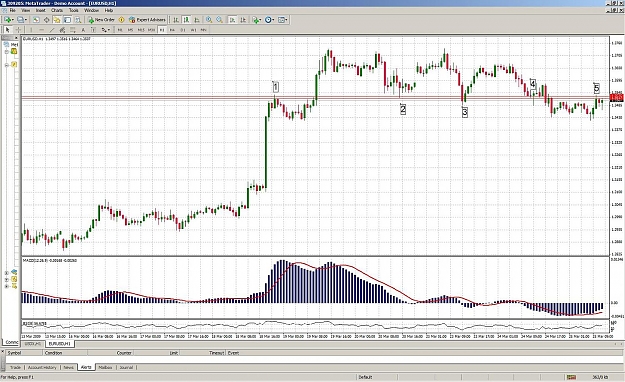Screen dimensions: 625x382
Task: Open the Indicators dropdown icon
Action: click(257, 20)
